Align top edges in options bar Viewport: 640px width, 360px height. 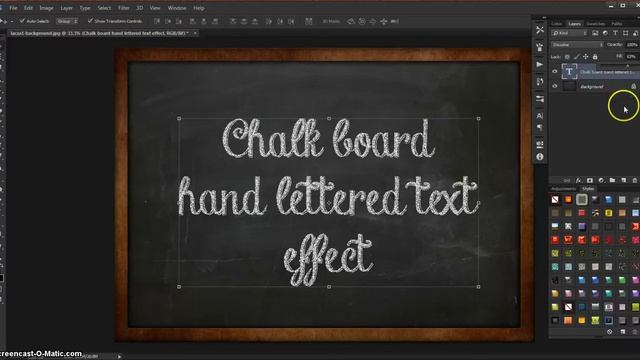point(157,21)
